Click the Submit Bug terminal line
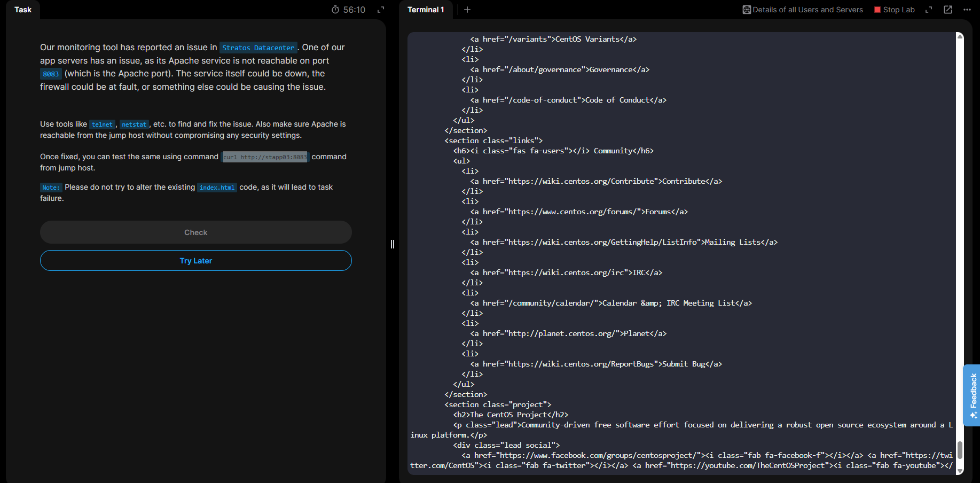980x483 pixels. [596, 364]
